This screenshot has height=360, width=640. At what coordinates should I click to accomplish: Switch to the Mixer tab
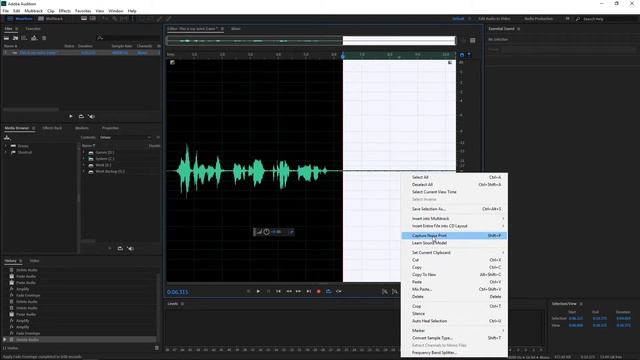(x=236, y=29)
